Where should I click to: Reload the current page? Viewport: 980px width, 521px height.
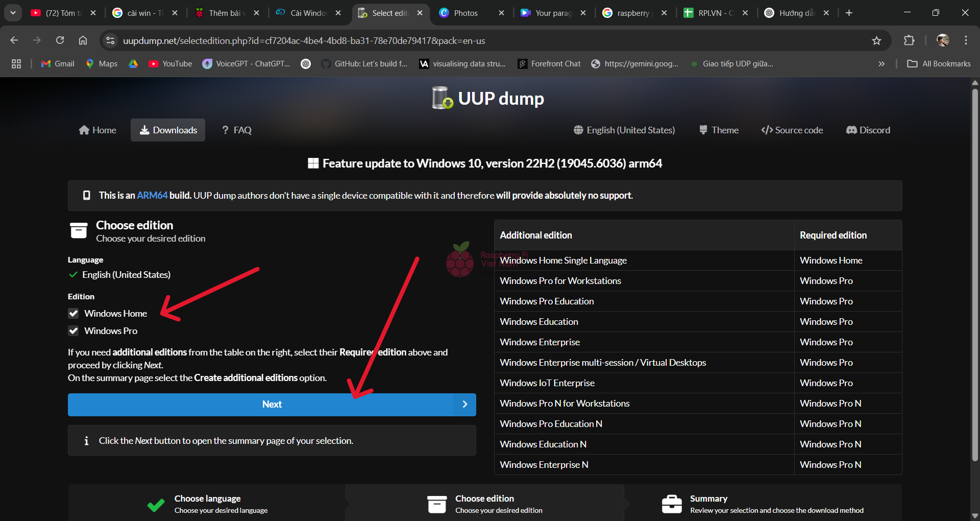pos(60,41)
